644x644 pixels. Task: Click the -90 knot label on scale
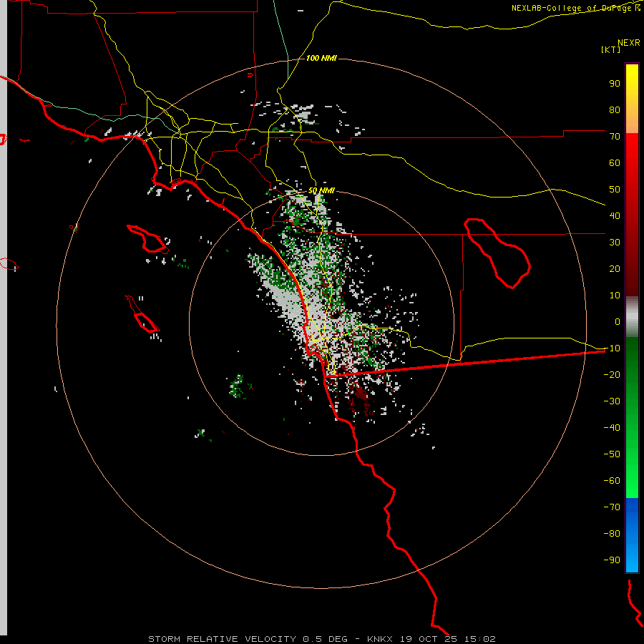coord(612,560)
